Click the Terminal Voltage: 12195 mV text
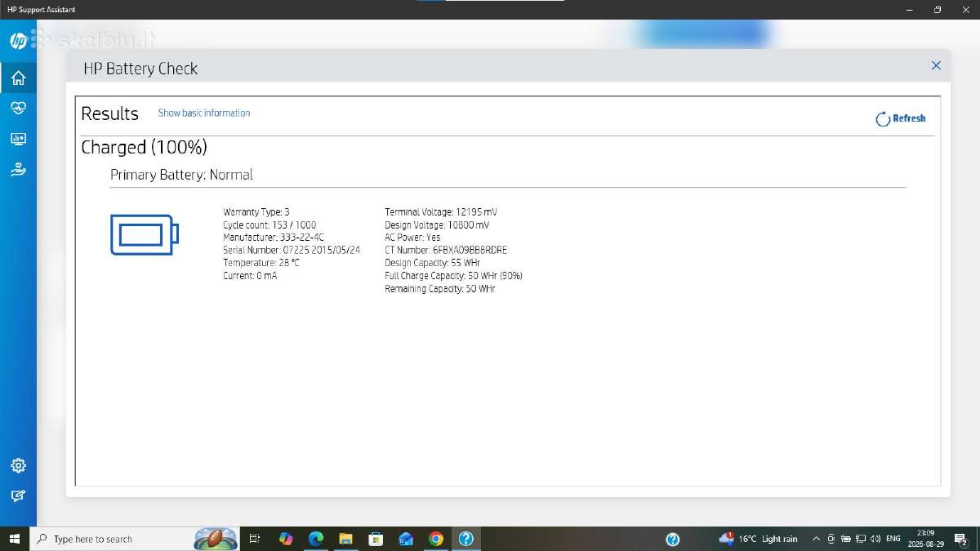 coord(441,211)
